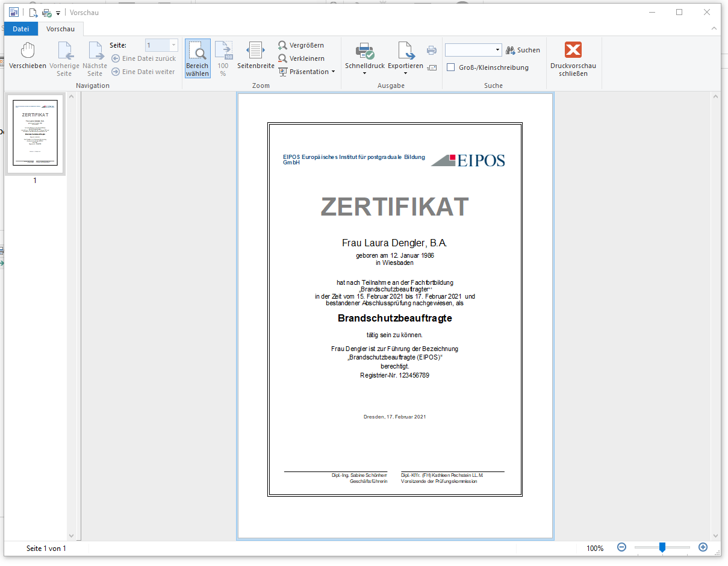Click the zoom-in plus button in status bar
This screenshot has width=728, height=566.
coord(703,547)
